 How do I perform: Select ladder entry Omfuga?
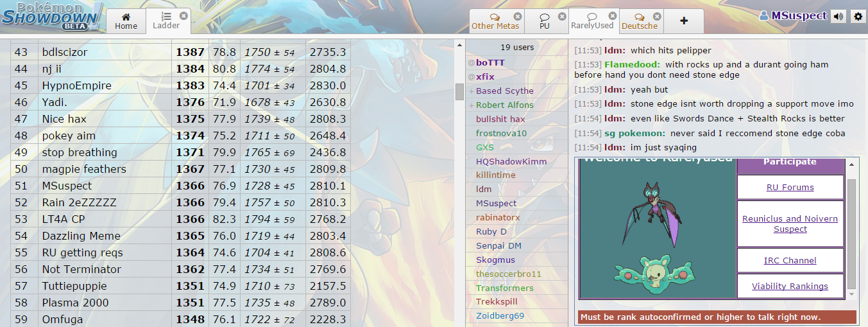click(181, 319)
